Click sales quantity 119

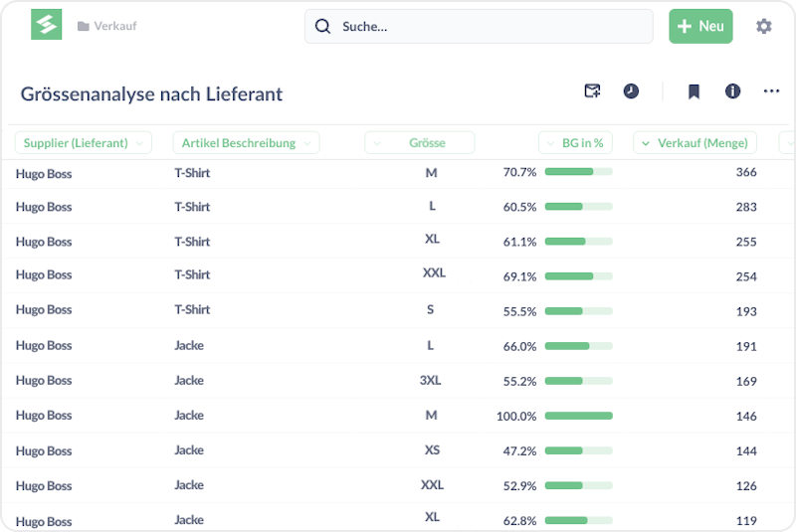(746, 521)
